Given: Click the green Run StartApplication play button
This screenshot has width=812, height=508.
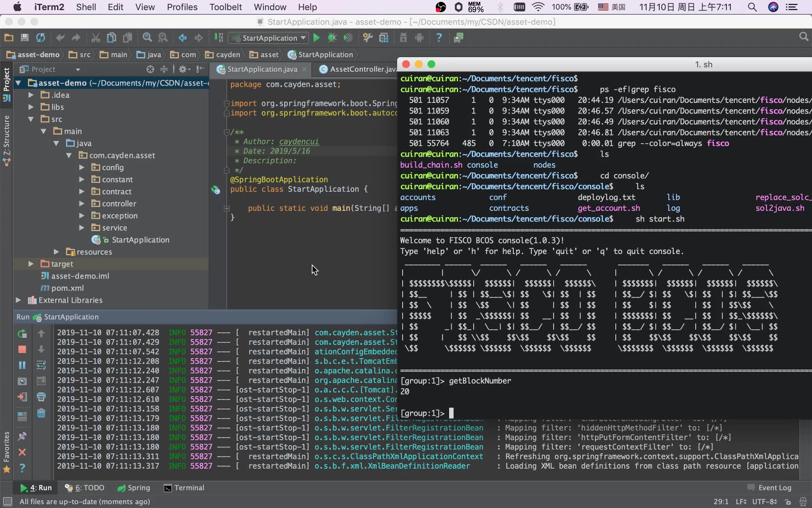Looking at the screenshot, I should click(x=316, y=38).
